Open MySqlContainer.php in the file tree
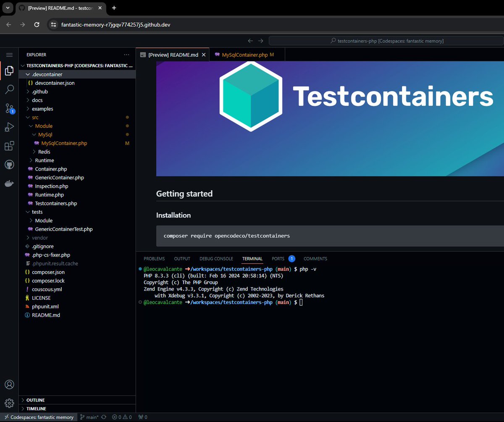The image size is (504, 422). 77,143
